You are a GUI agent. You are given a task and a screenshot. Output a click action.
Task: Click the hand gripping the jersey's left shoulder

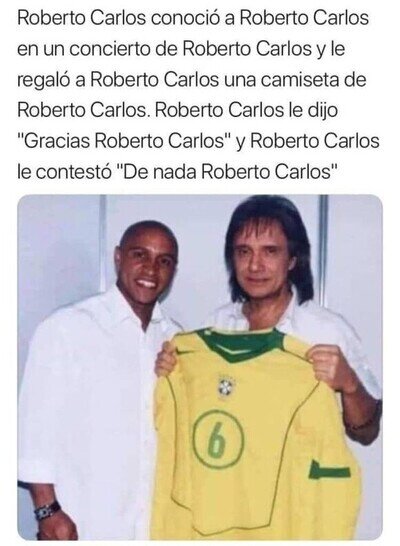click(166, 359)
